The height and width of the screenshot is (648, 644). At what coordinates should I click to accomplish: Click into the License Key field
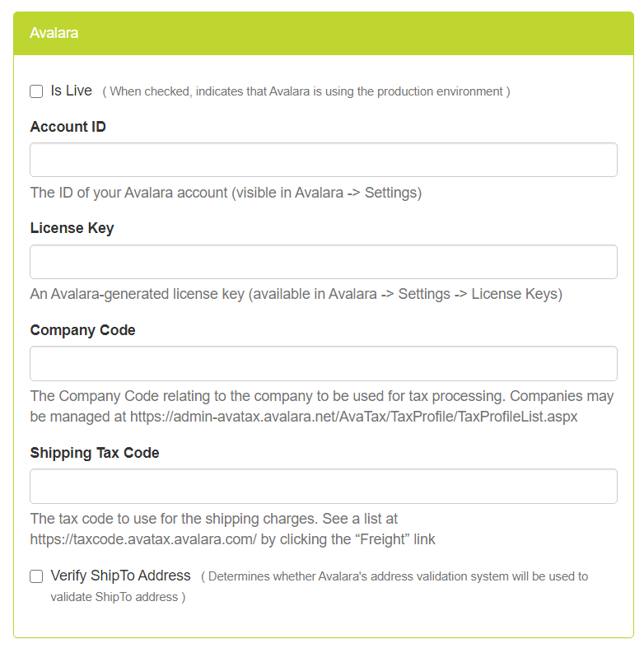tap(324, 262)
